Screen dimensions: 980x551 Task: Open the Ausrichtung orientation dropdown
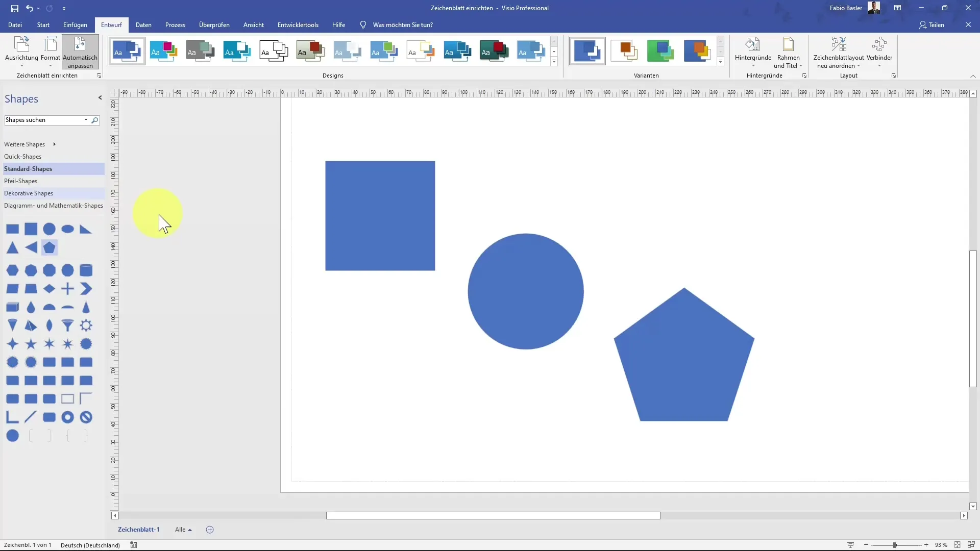(x=21, y=52)
